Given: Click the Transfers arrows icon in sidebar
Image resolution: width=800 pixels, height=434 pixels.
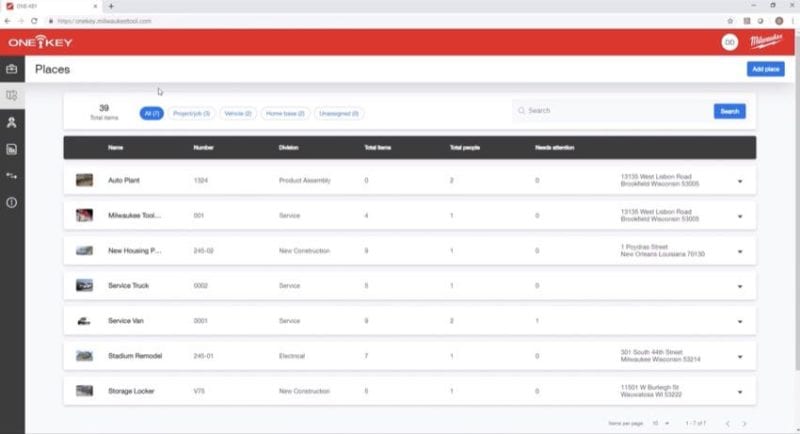Looking at the screenshot, I should coord(11,176).
